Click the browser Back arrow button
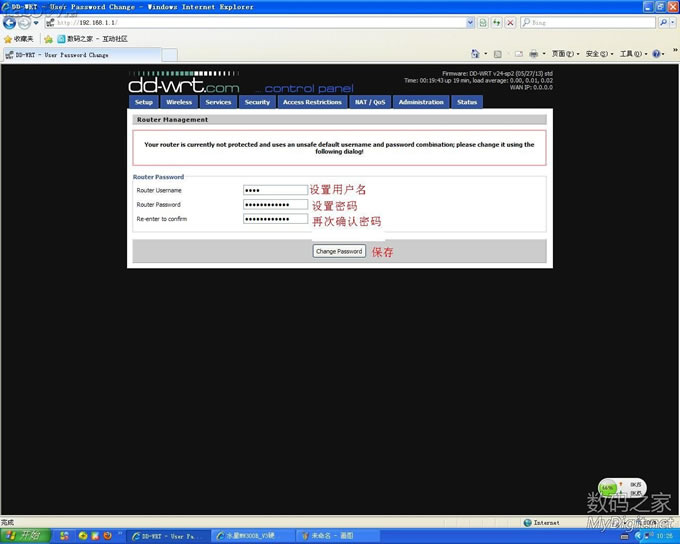Screen dimensions: 680x544 (x=10, y=22)
